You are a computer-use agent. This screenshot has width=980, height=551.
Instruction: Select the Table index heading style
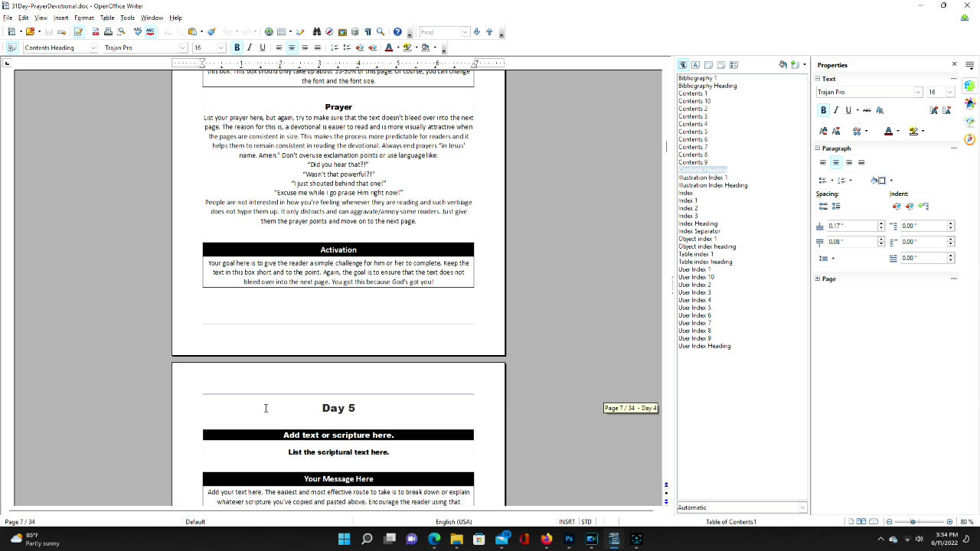(x=705, y=262)
